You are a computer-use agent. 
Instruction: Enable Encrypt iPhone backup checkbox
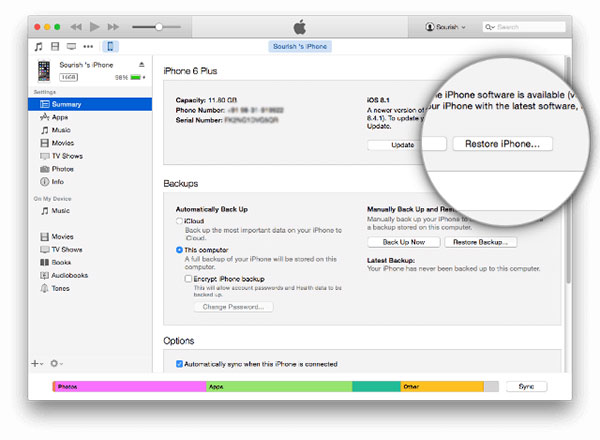(x=188, y=279)
